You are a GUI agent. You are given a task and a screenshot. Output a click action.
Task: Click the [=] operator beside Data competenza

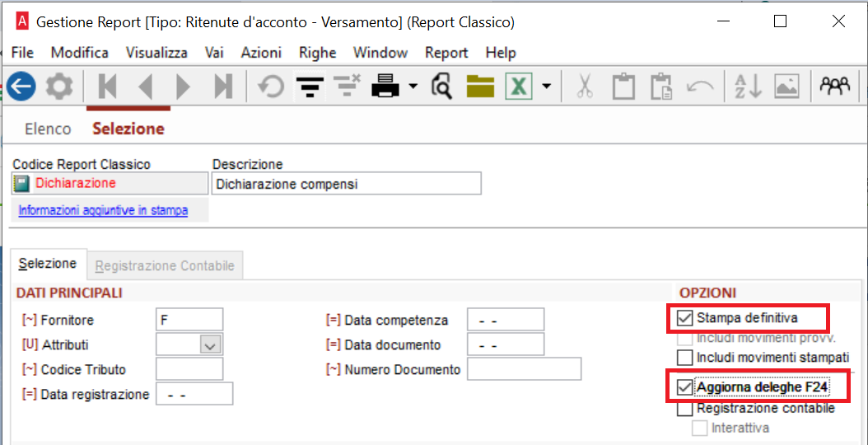click(x=334, y=320)
